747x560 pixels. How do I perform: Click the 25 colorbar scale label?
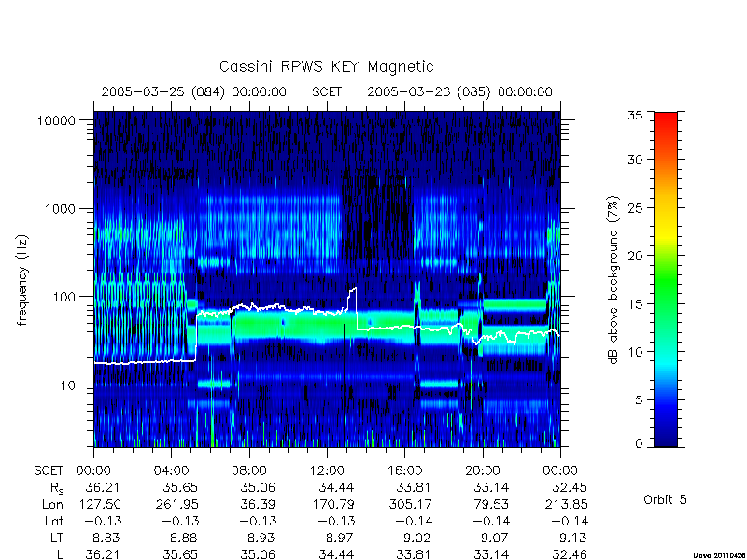(x=635, y=208)
